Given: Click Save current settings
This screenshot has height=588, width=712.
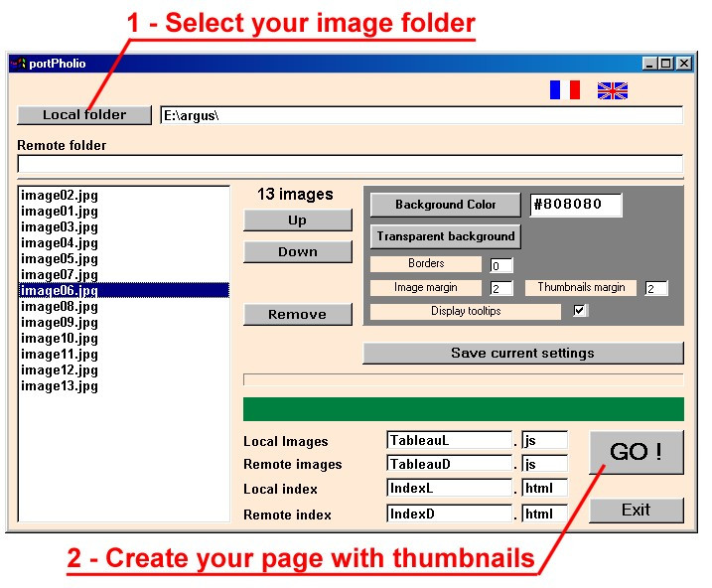Looking at the screenshot, I should (523, 353).
